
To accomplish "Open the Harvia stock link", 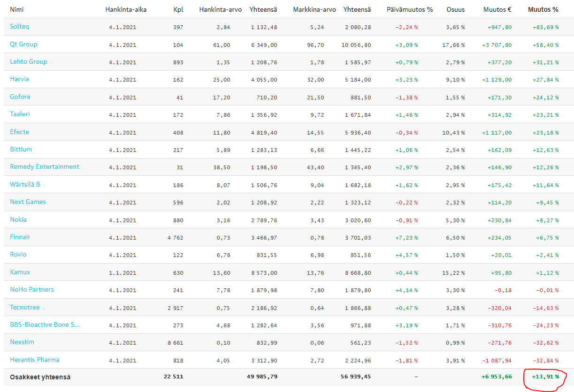I will [19, 79].
